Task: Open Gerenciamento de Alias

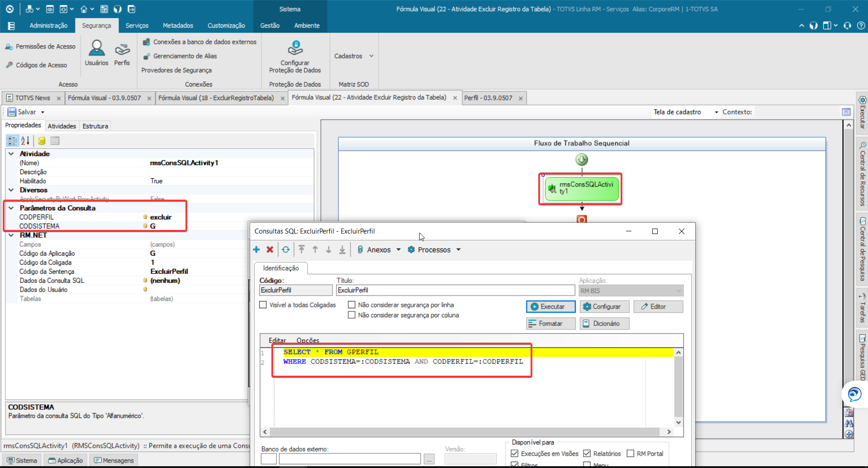Action: [180, 56]
